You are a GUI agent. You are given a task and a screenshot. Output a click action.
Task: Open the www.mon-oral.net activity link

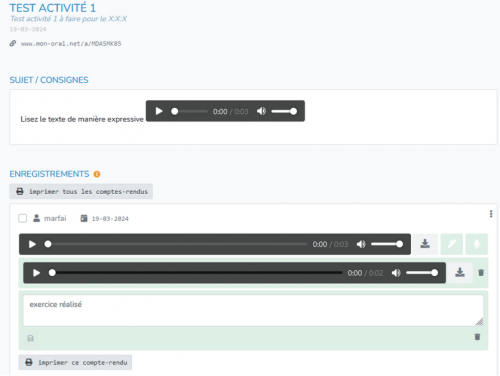point(71,44)
